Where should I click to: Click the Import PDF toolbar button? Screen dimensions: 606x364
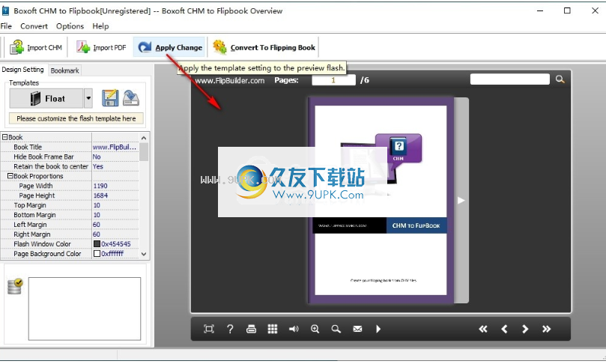[101, 47]
